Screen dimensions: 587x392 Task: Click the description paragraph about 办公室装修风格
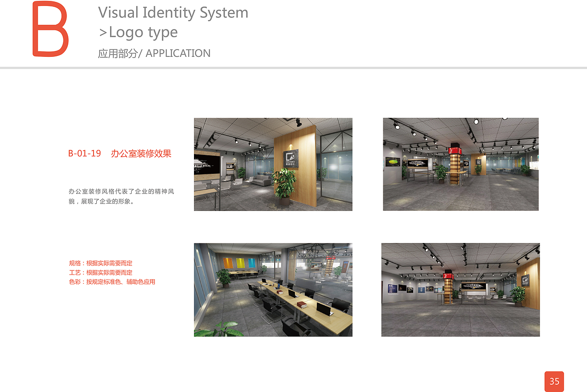click(x=122, y=196)
